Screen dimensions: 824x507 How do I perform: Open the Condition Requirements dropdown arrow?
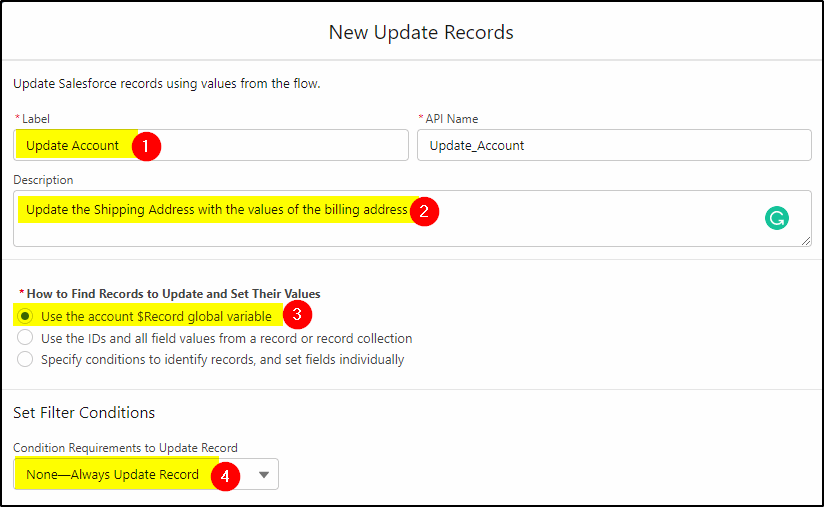[x=264, y=474]
